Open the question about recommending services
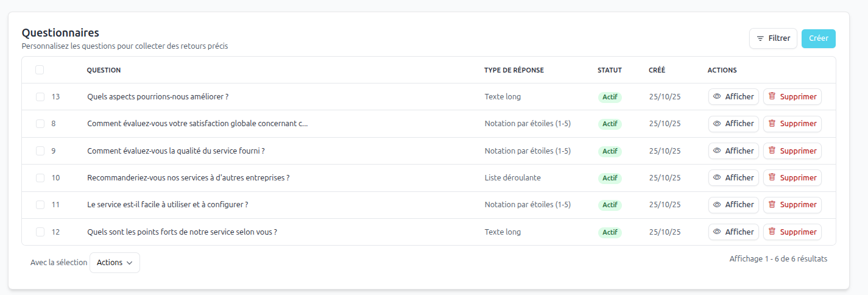The height and width of the screenshot is (295, 868). coord(188,178)
